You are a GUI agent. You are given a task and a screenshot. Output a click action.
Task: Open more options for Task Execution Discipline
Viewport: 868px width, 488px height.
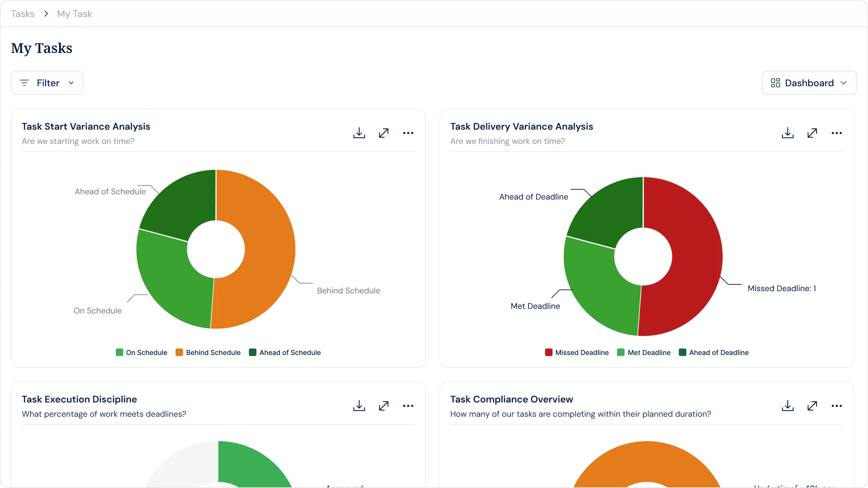(x=408, y=406)
